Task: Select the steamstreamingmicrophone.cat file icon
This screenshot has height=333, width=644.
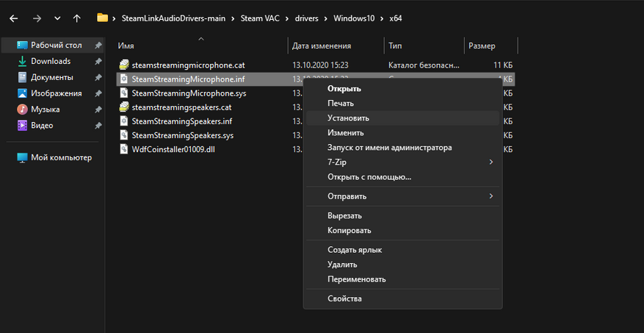Action: point(124,65)
